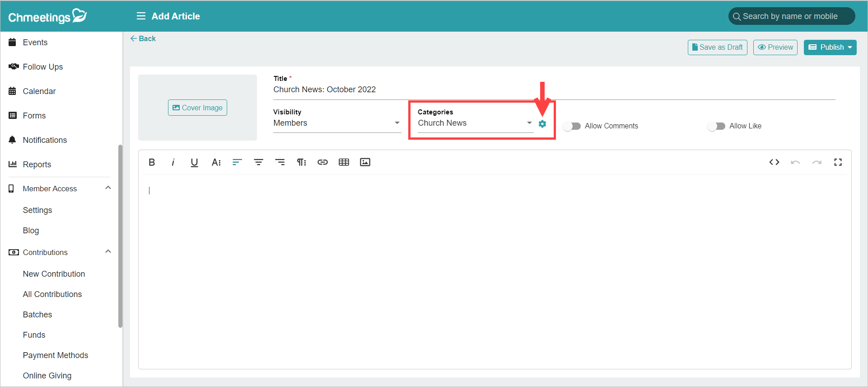Apply underline formatting in editor
Image resolution: width=868 pixels, height=387 pixels.
194,162
